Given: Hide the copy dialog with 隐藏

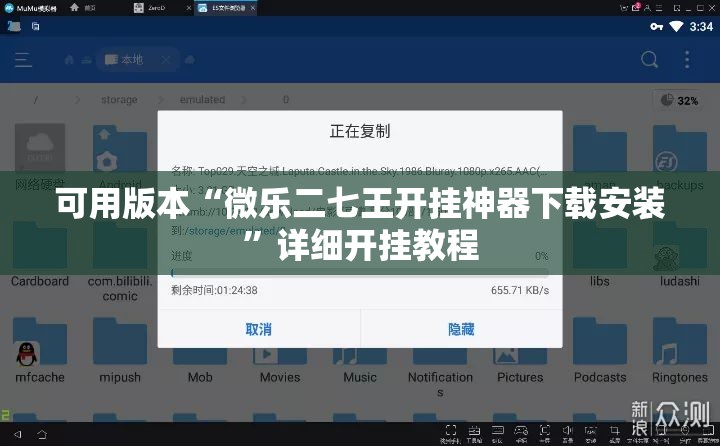Looking at the screenshot, I should (461, 329).
